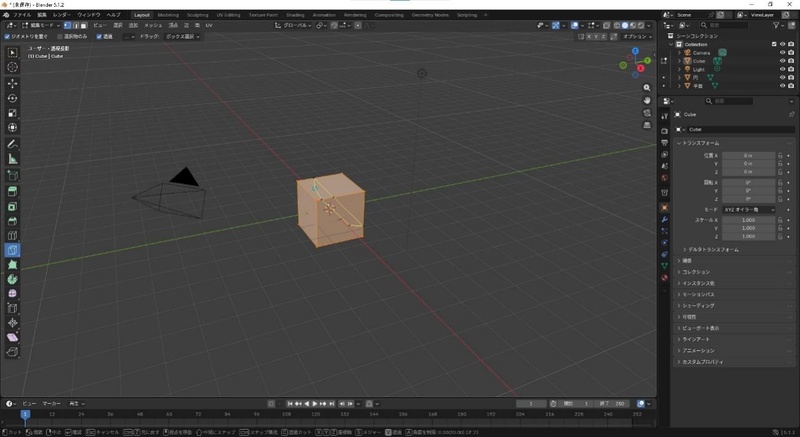Hide Light object with its eye icon
The width and height of the screenshot is (800, 437).
click(782, 69)
